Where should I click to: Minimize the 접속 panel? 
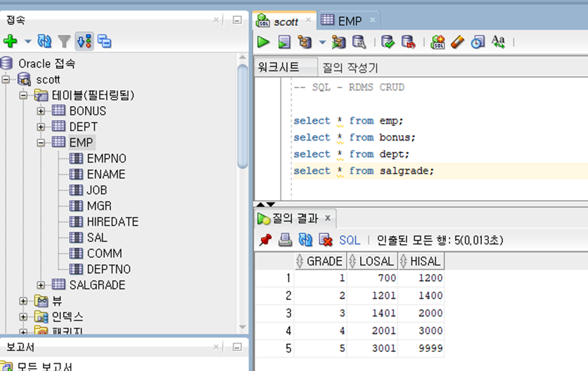[237, 20]
